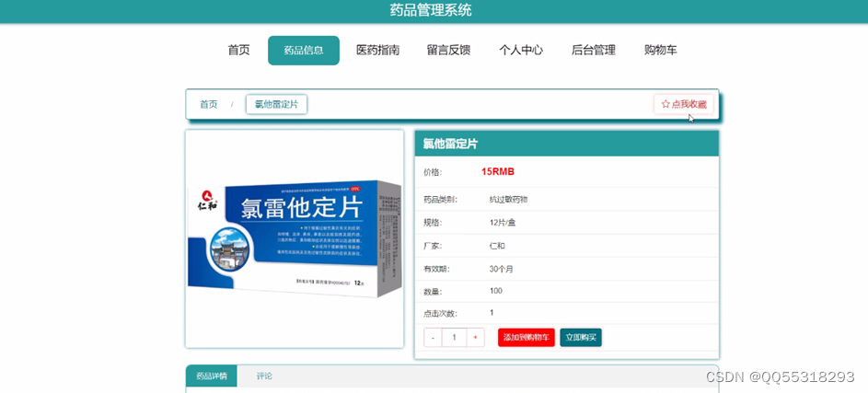Screen dimensions: 868x393
Task: Click the 药品管理系统 header title
Action: pos(431,10)
